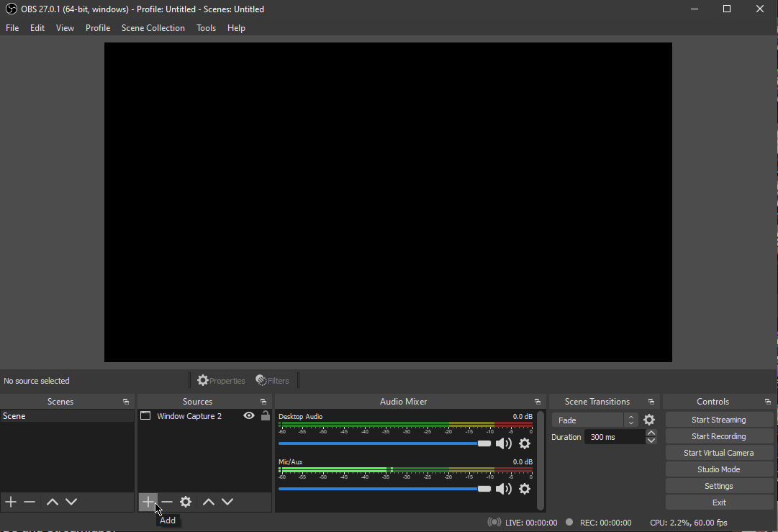Click the Filters button

272,381
